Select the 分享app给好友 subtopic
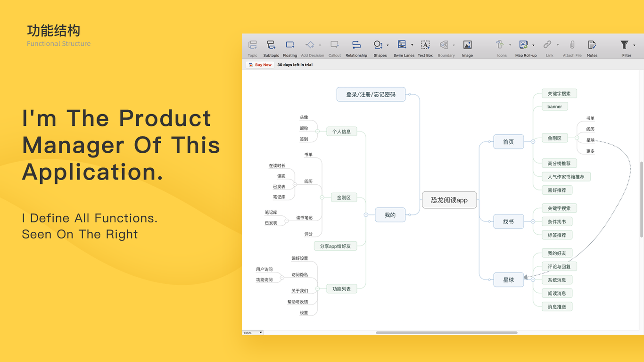 pos(335,246)
